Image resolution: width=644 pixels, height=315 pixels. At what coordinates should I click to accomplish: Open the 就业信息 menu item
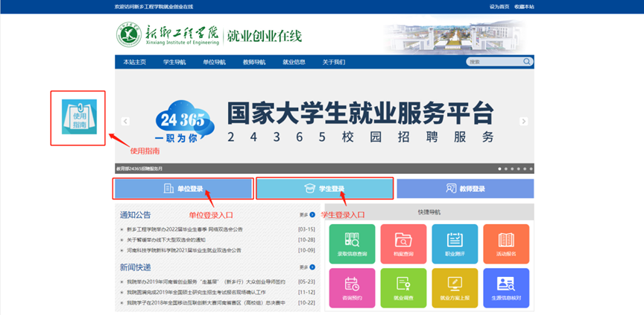point(294,62)
